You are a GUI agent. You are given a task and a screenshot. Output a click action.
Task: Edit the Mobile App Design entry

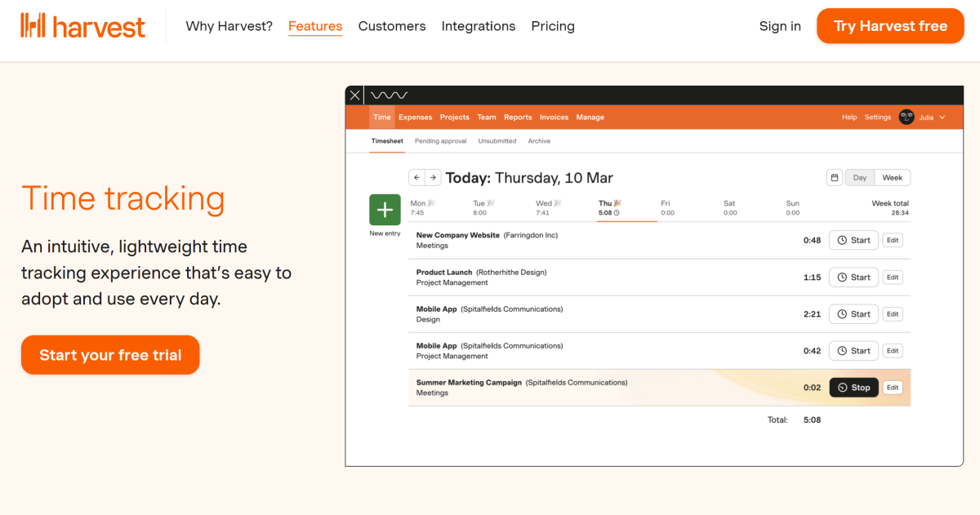click(893, 314)
